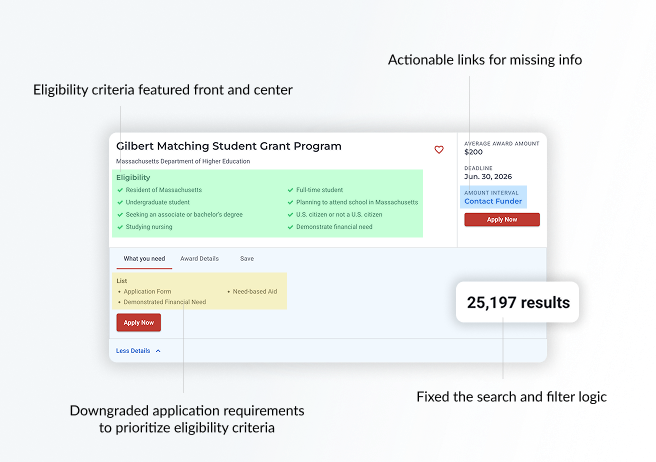Click the checkmark by U.S. citizen or not
Viewport: 656px width, 462px height.
pos(289,214)
